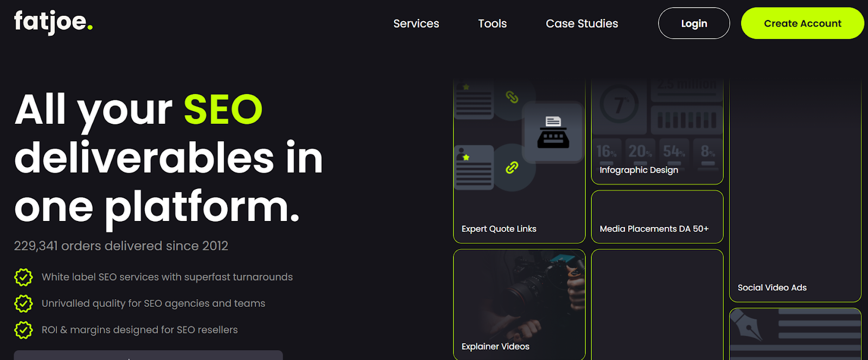868x360 pixels.
Task: Click the checkmark badge beside White label SEO services
Action: coord(23,277)
